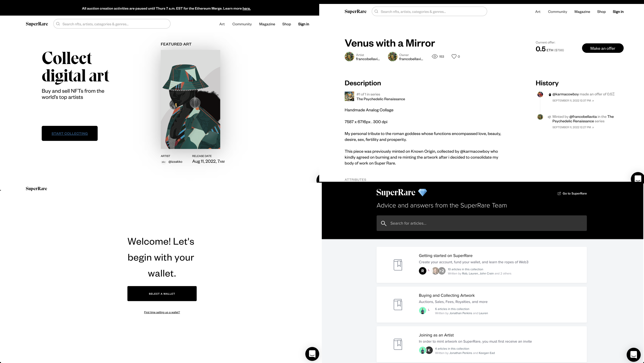Click the here link in the Ethereum Merge banner

(246, 9)
